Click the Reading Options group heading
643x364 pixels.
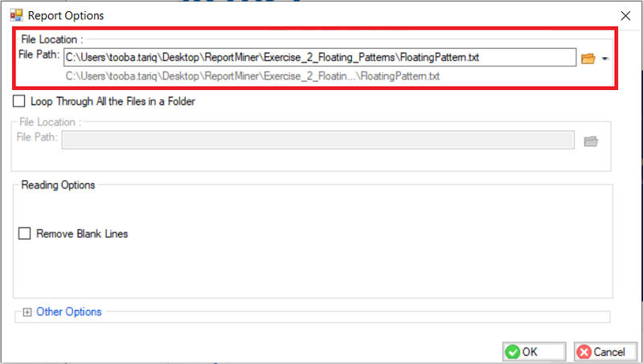coord(58,185)
